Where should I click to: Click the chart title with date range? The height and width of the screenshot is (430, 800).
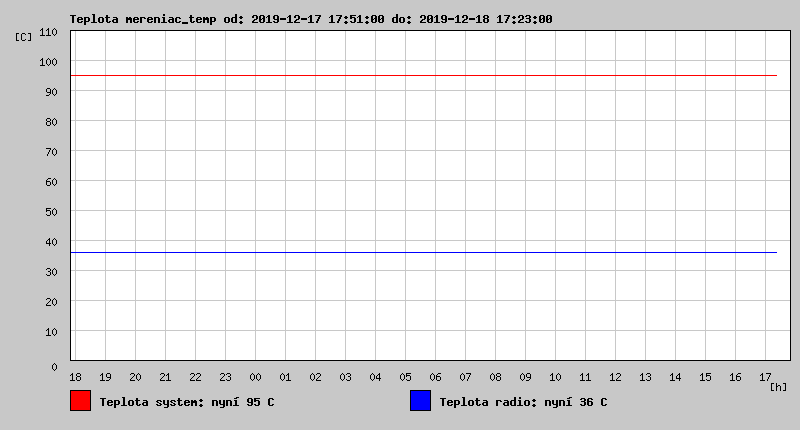(311, 19)
